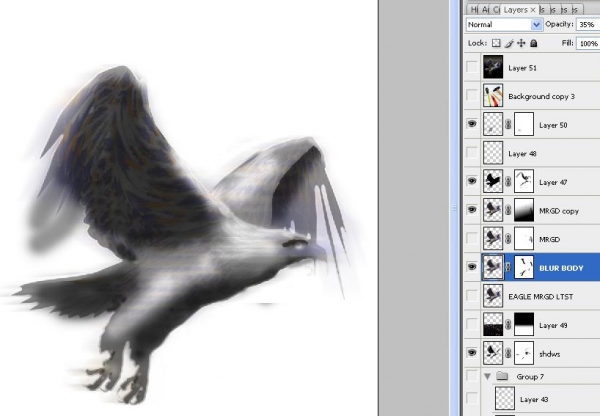Viewport: 600px width, 416px height.
Task: Select the Layer 43 thumbnail
Action: point(505,398)
